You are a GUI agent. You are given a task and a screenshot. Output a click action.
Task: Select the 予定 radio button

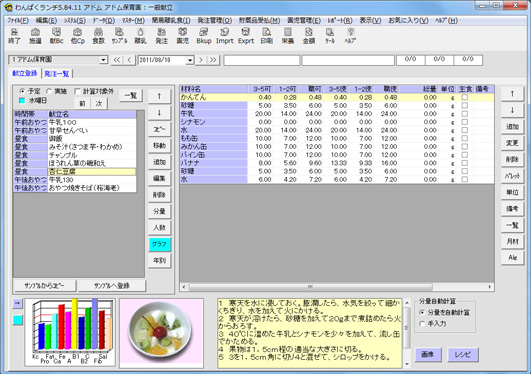(x=22, y=91)
